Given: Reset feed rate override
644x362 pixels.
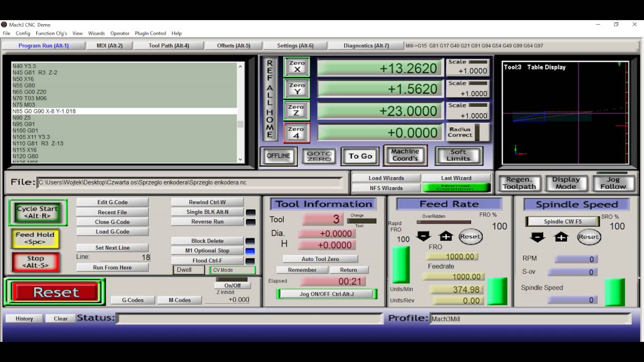Looking at the screenshot, I should [x=470, y=236].
